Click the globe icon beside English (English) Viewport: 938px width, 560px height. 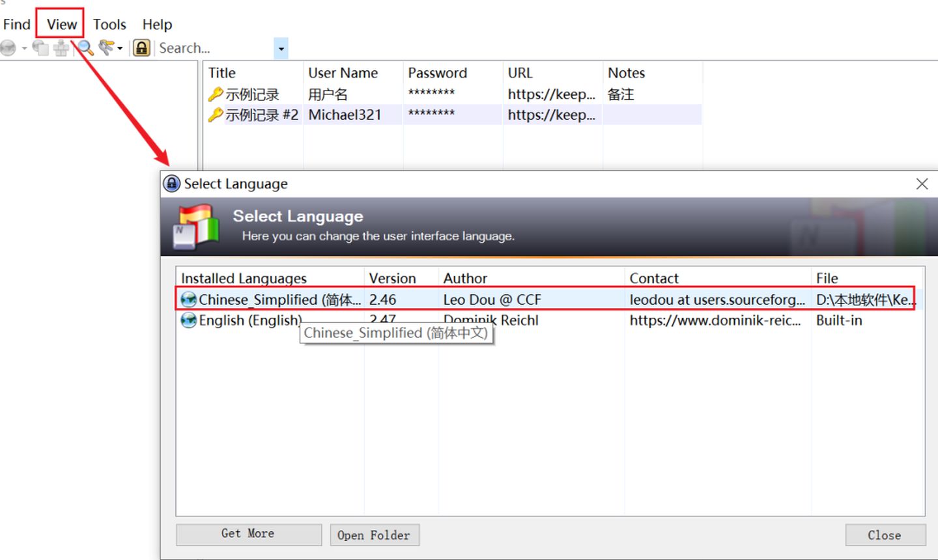(x=188, y=320)
